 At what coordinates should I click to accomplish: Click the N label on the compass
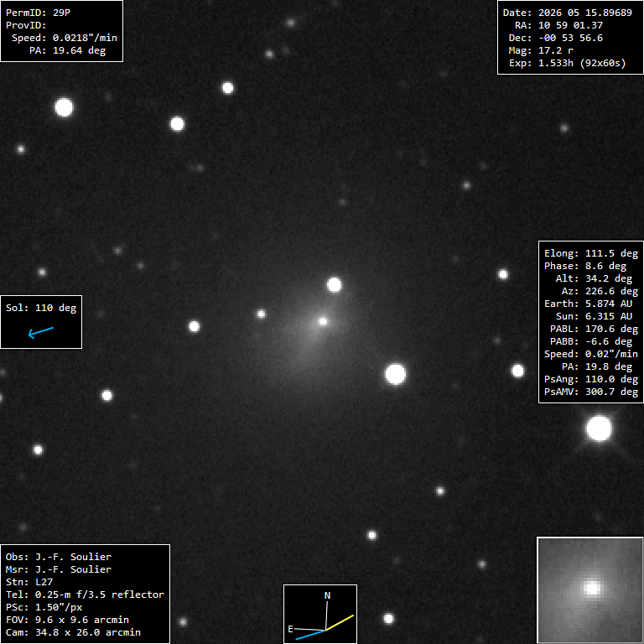[327, 595]
